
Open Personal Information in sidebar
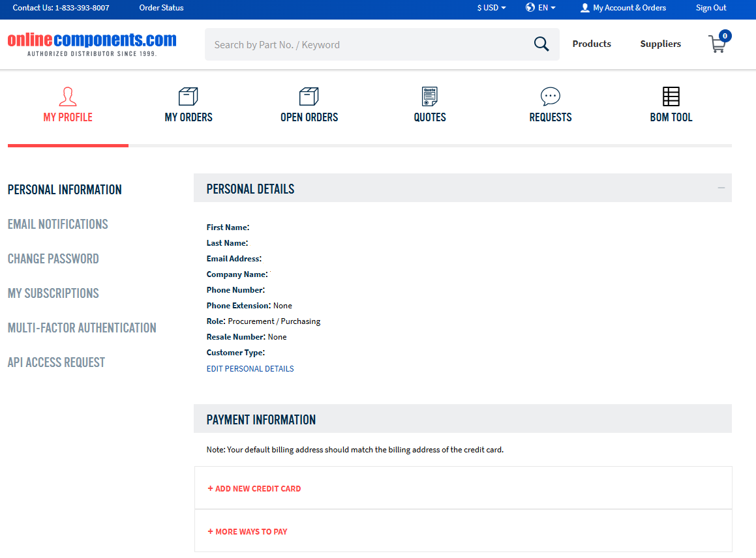point(65,190)
